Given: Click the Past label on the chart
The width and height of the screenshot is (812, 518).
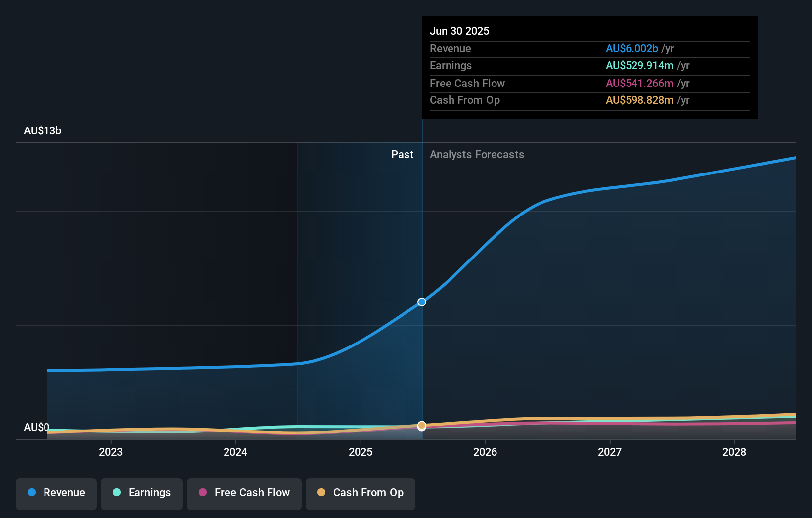Looking at the screenshot, I should [402, 155].
